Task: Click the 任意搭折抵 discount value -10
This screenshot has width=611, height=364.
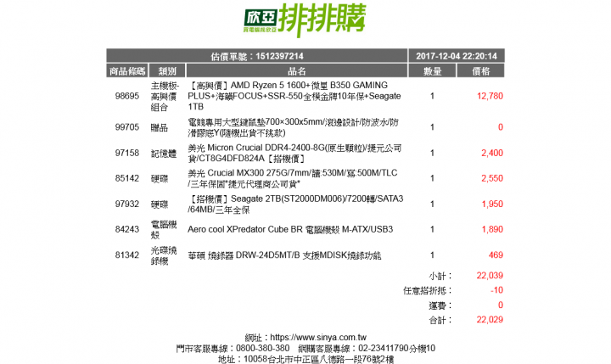Action: click(496, 290)
